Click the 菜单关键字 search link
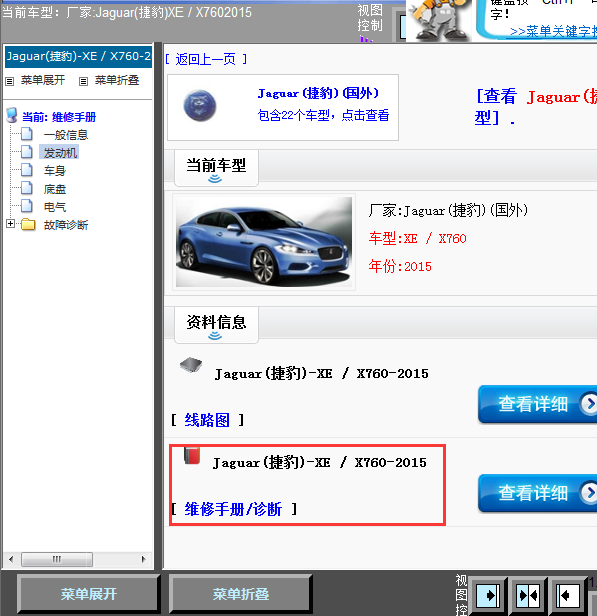597x616 pixels. (x=553, y=31)
